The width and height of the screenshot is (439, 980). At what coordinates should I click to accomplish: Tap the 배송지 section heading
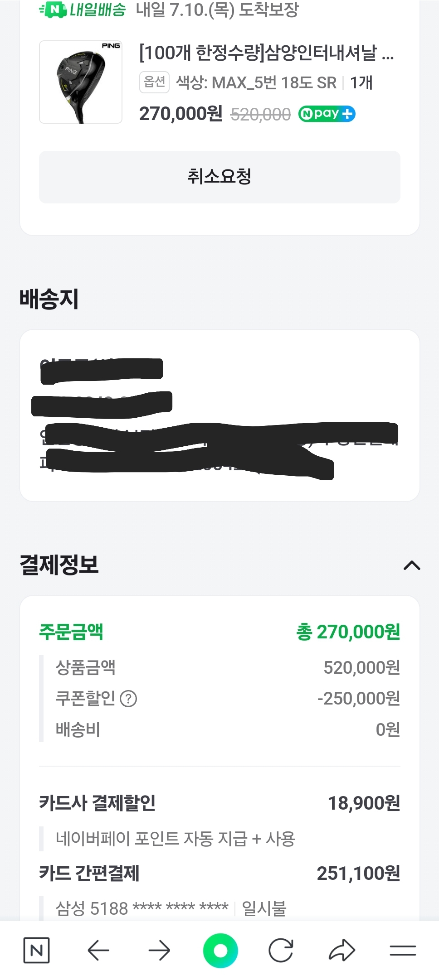point(49,299)
